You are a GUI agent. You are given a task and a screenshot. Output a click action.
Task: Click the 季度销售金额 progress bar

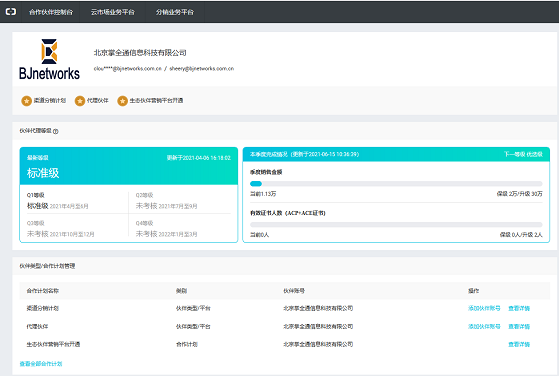click(396, 184)
